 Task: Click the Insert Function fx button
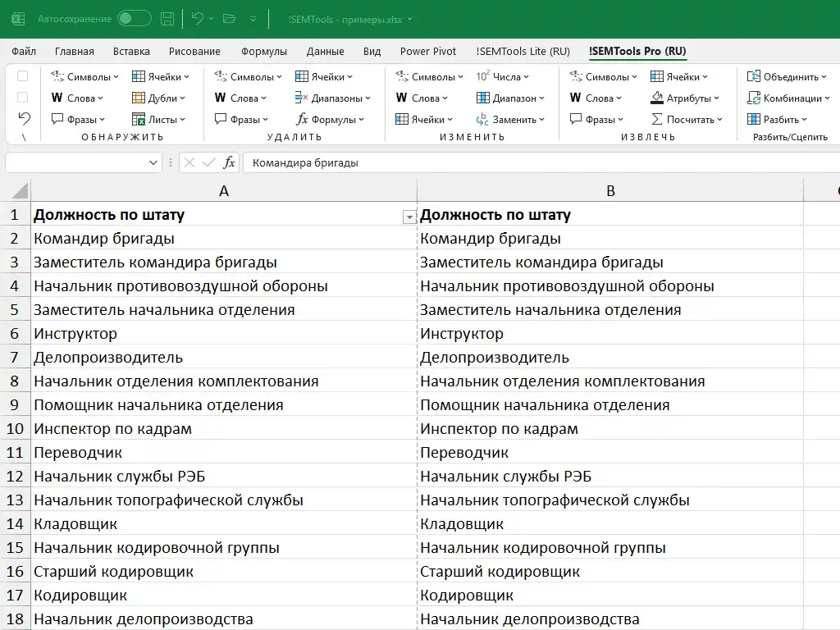[229, 162]
